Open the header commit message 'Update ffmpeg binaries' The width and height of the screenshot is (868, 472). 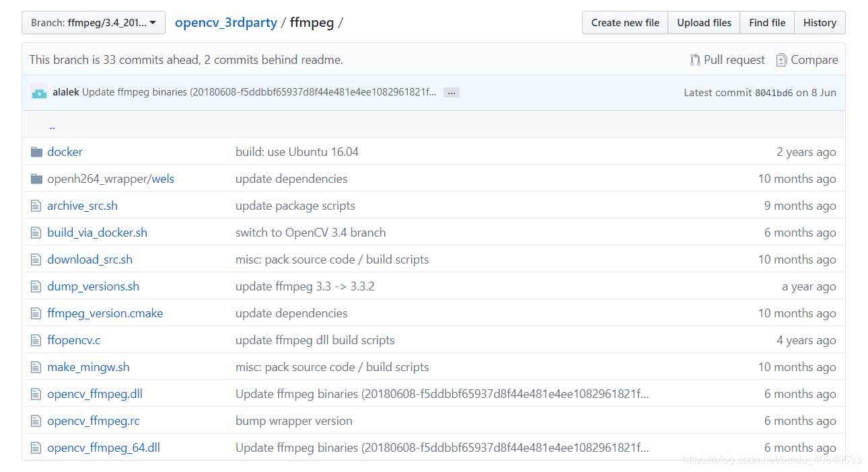pos(259,92)
